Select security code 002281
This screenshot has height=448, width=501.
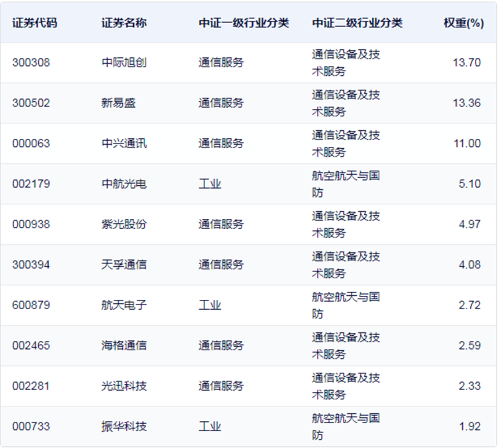(x=31, y=386)
